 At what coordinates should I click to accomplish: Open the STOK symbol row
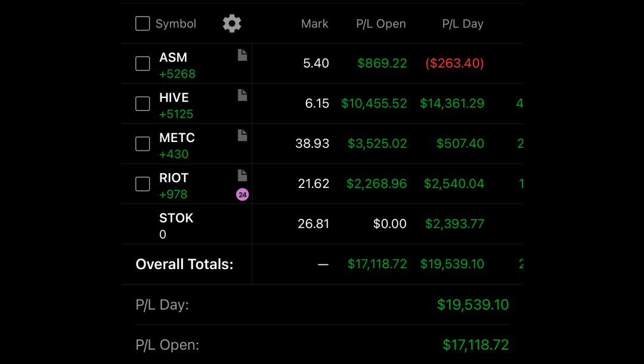322,224
